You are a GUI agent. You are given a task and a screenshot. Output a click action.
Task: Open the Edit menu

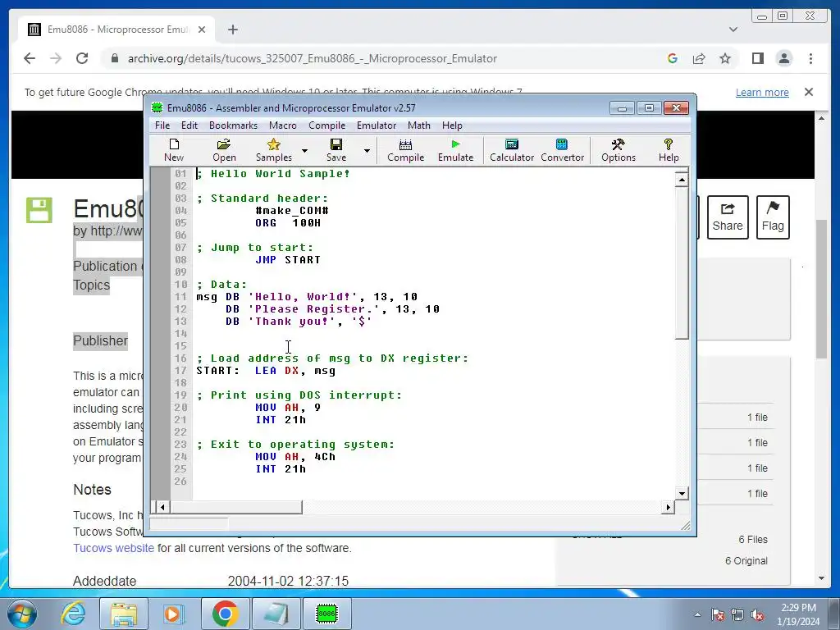(189, 126)
